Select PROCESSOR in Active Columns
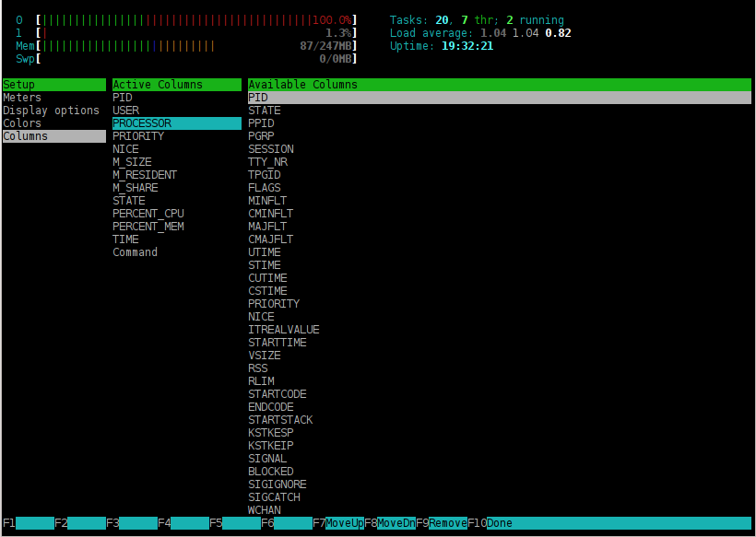 coord(142,123)
